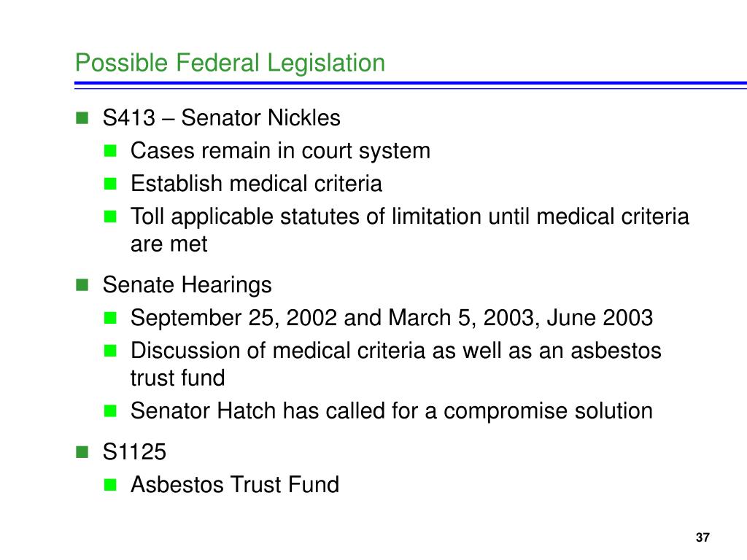Click the dark green bullet beside S1125
Image resolution: width=747 pixels, height=560 pixels.
[x=82, y=451]
